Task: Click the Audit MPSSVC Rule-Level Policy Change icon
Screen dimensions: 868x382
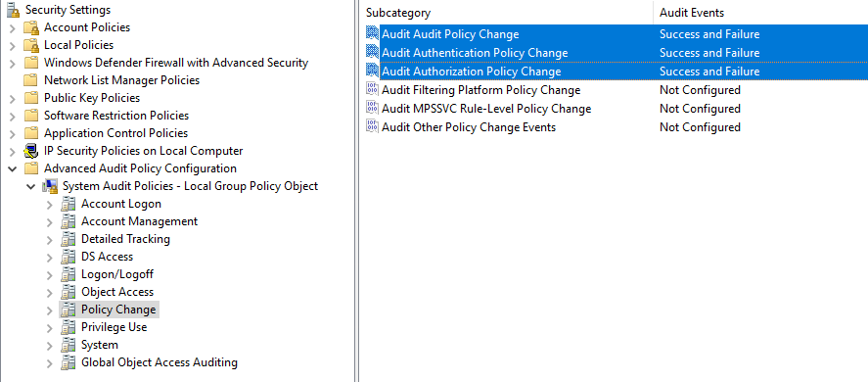Action: [x=373, y=108]
